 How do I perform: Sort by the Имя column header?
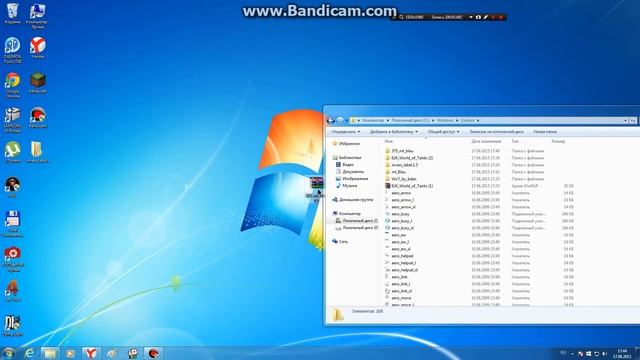pos(389,141)
